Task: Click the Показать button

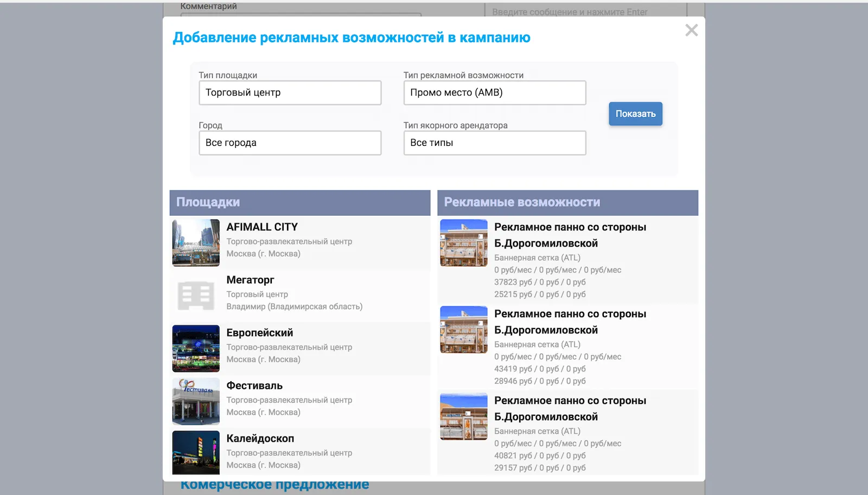Action: tap(635, 114)
